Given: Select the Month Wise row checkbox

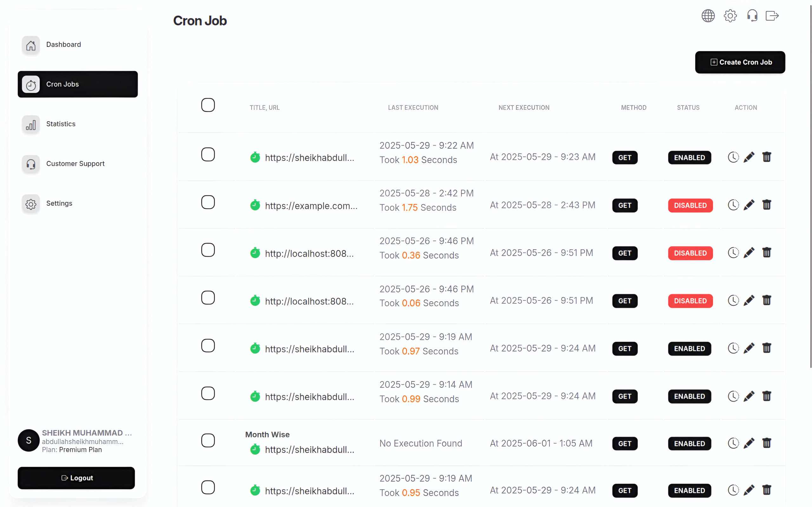Looking at the screenshot, I should click(x=208, y=440).
